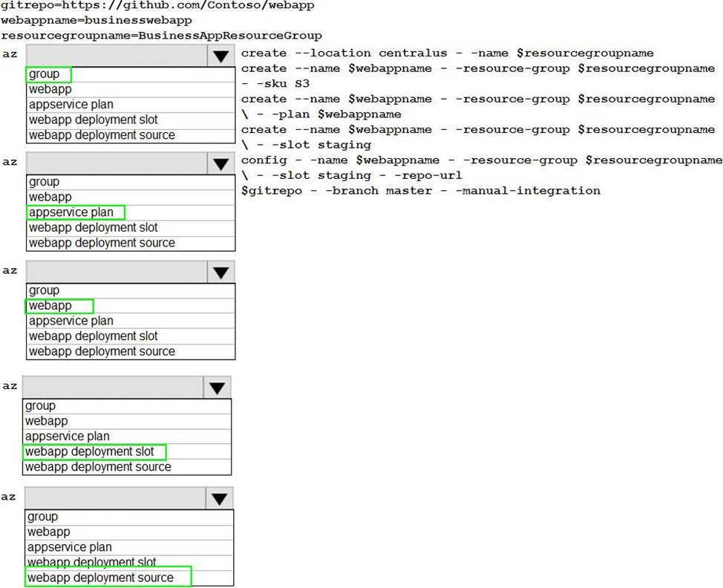Open the third az command dropdown arrow
This screenshot has height=588, width=723.
pyautogui.click(x=221, y=272)
